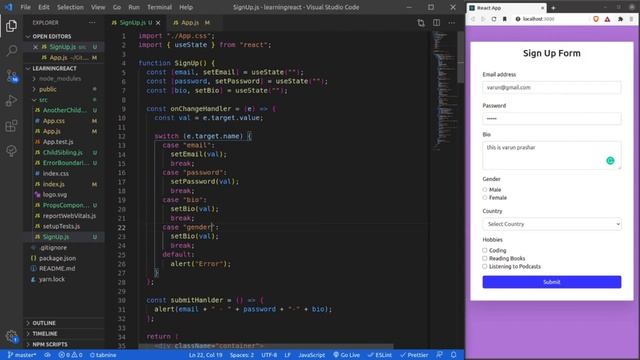Open Run and Debug view
Screen dimensions: 640x360
11,101
